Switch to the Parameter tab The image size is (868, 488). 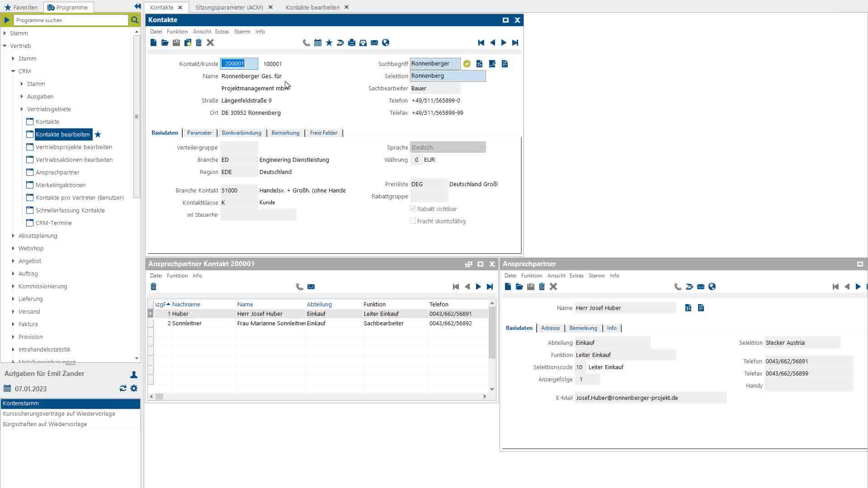pos(199,133)
